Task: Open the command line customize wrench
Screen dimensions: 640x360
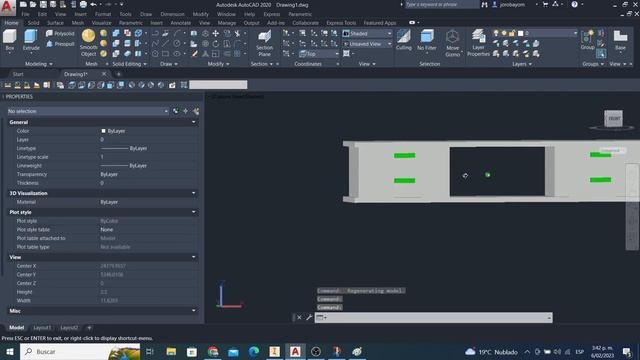Action: coord(309,317)
